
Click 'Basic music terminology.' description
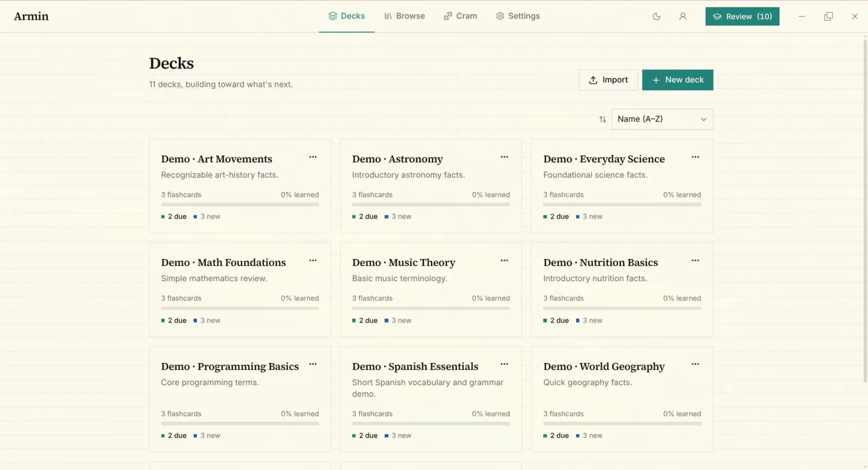point(400,279)
